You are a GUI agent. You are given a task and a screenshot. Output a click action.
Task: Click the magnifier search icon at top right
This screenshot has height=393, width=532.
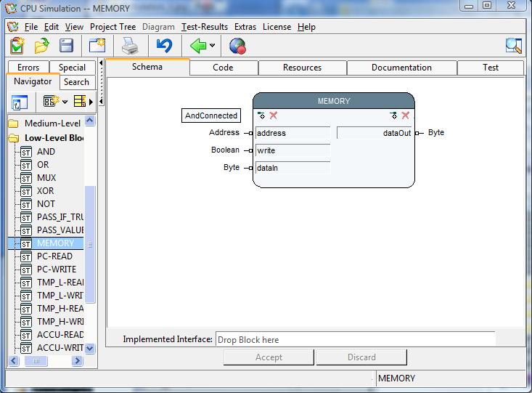[514, 46]
